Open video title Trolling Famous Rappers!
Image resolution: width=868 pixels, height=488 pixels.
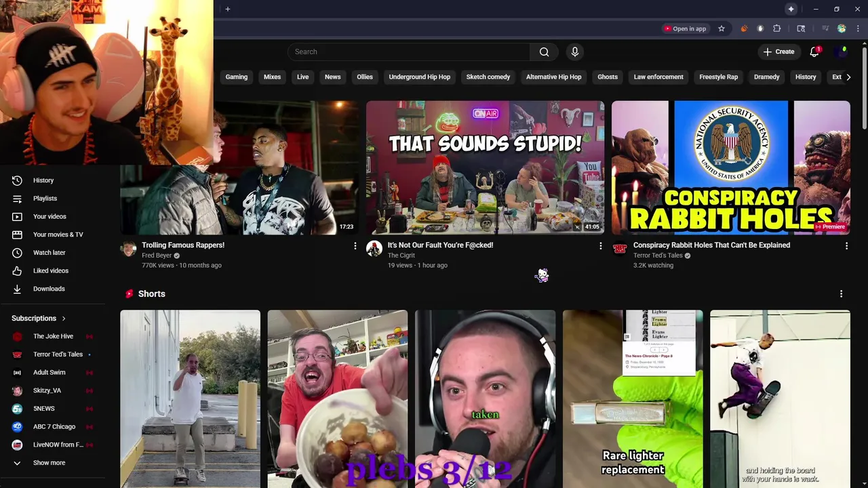tap(183, 245)
